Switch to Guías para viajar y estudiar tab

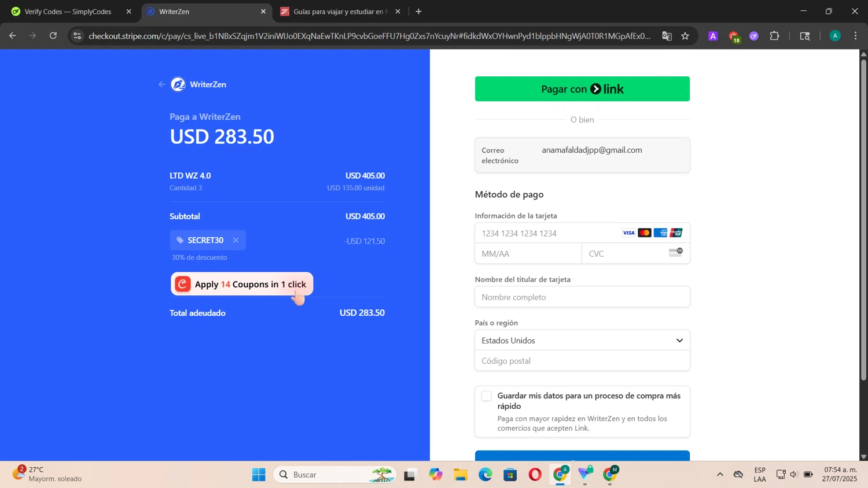coord(340,12)
